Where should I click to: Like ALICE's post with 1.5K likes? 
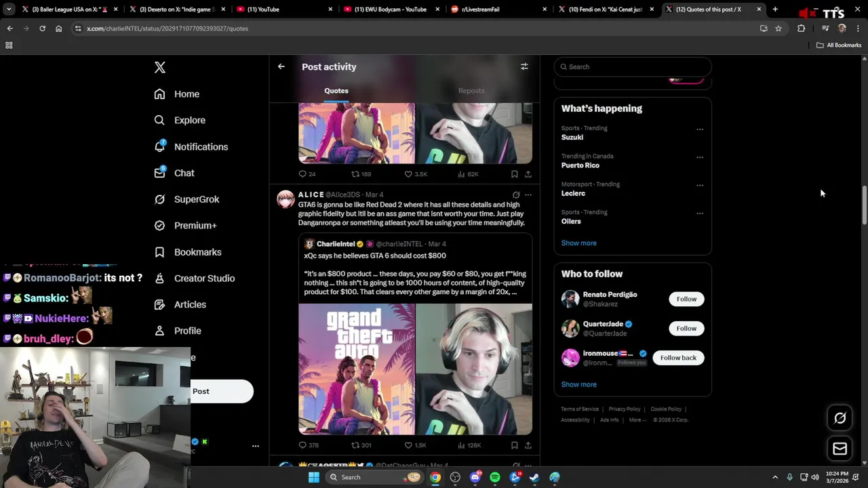(x=408, y=445)
